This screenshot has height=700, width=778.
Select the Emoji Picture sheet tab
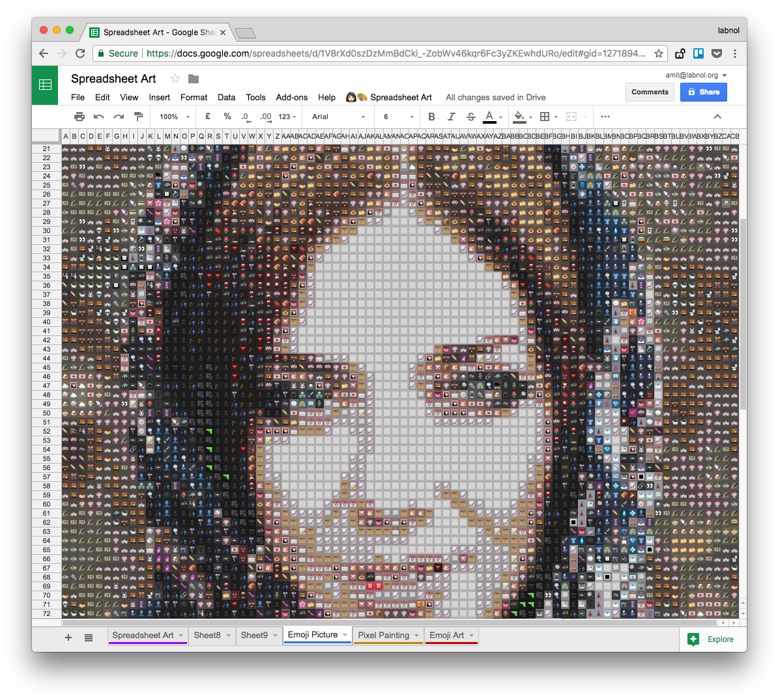click(313, 635)
